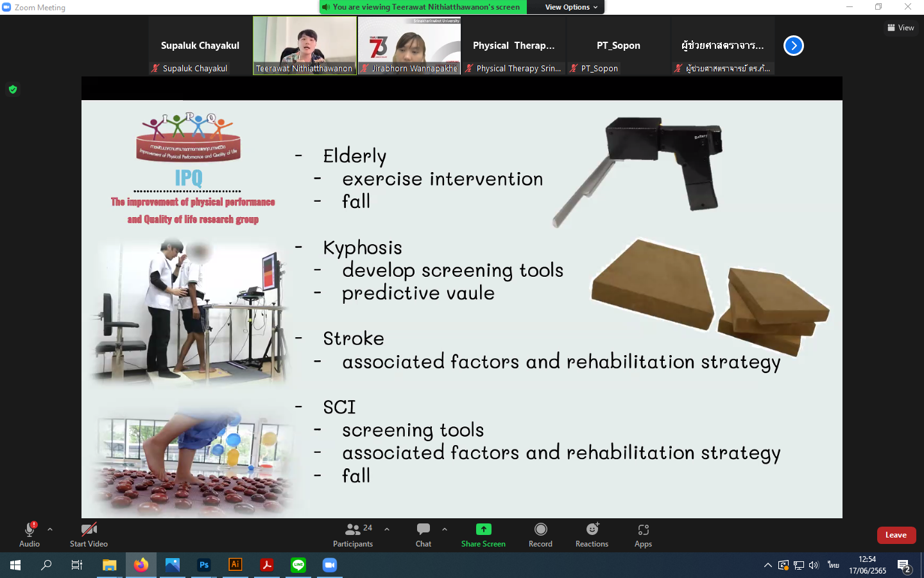Show next participants with blue arrow

[x=794, y=46]
